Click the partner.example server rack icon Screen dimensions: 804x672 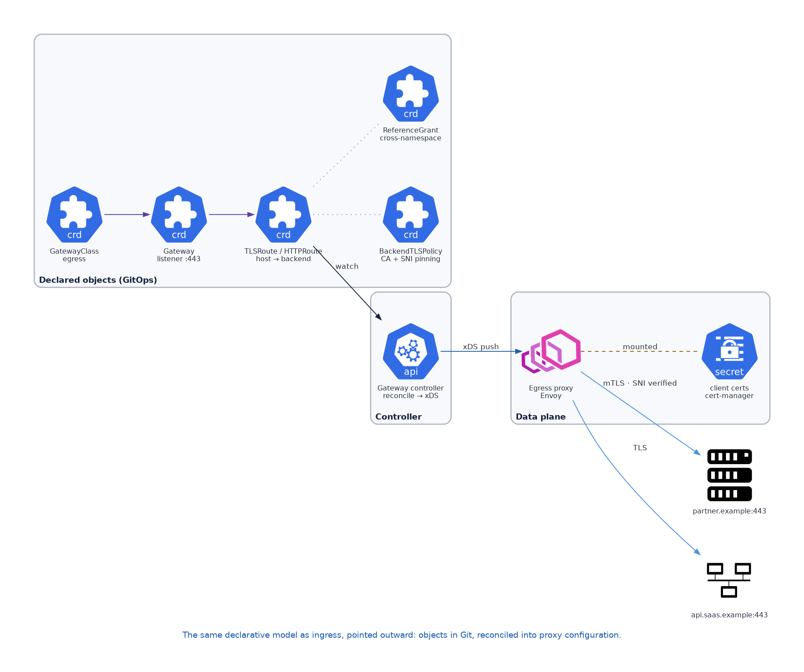coord(730,475)
